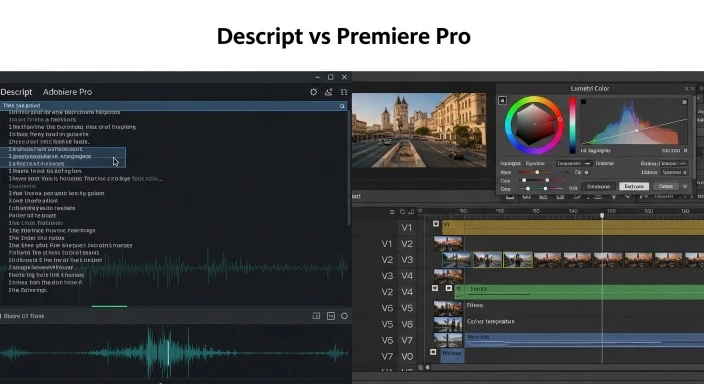This screenshot has width=704, height=384.
Task: Click the Overo button in Lumetri Color
Action: [x=666, y=186]
